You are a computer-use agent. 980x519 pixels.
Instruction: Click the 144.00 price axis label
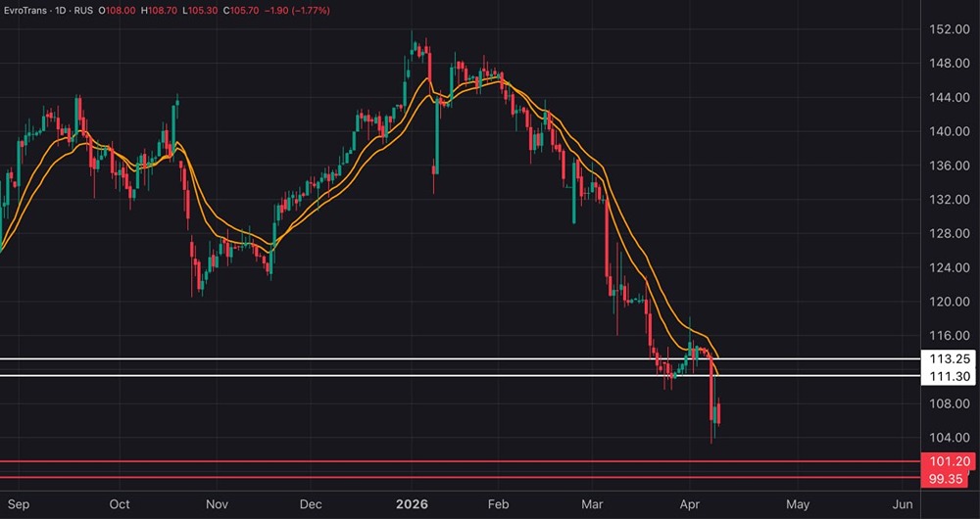[x=949, y=97]
